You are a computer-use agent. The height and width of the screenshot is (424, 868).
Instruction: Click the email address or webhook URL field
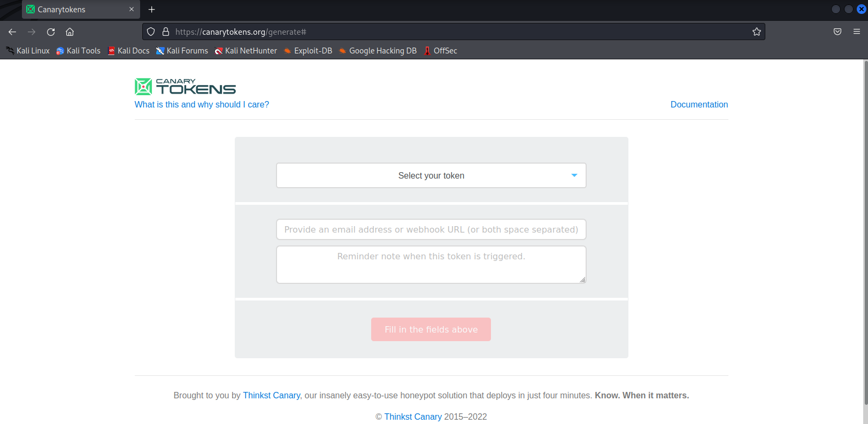point(431,229)
